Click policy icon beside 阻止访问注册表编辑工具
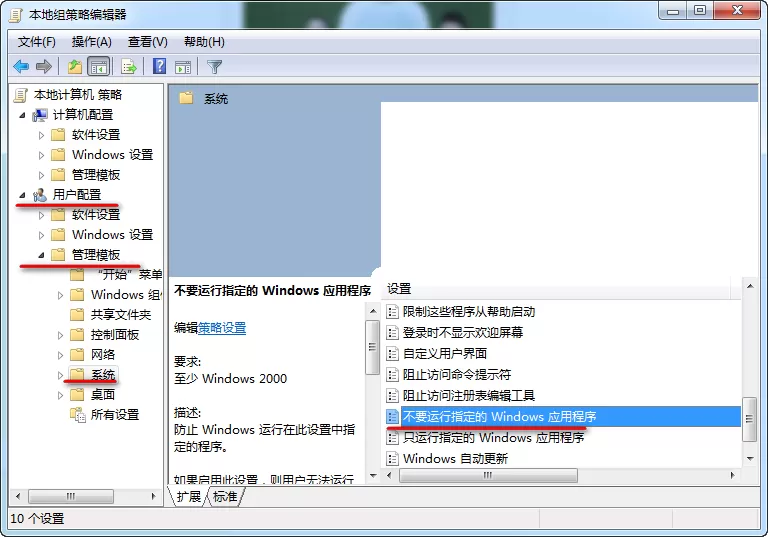This screenshot has height=537, width=768. point(392,395)
